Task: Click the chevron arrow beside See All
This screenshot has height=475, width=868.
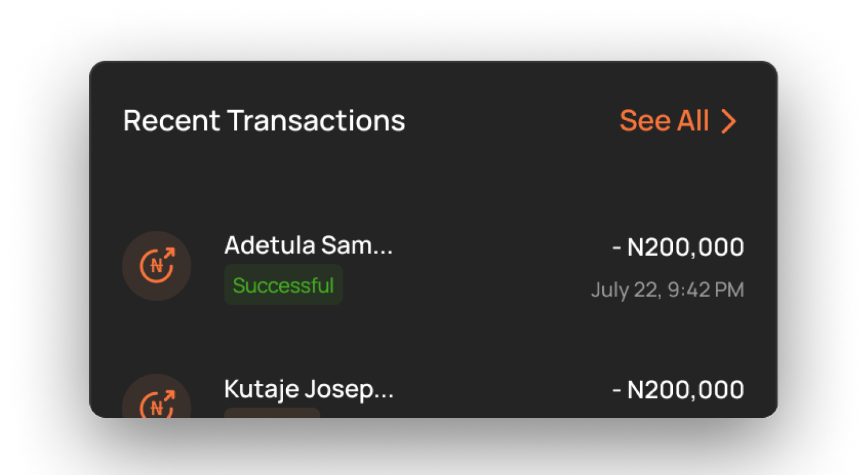Action: (728, 121)
